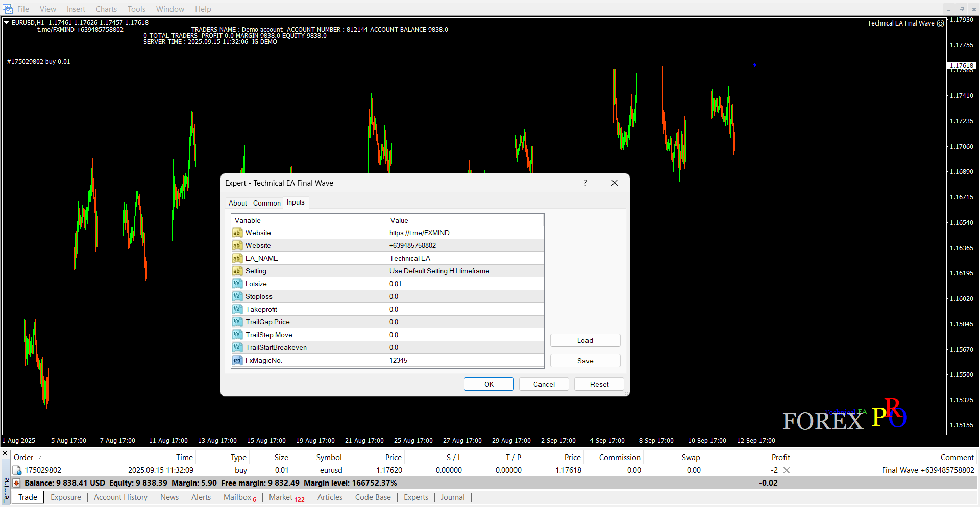Select the Stoploss value cell
Viewport: 980px width, 507px height.
pos(464,296)
